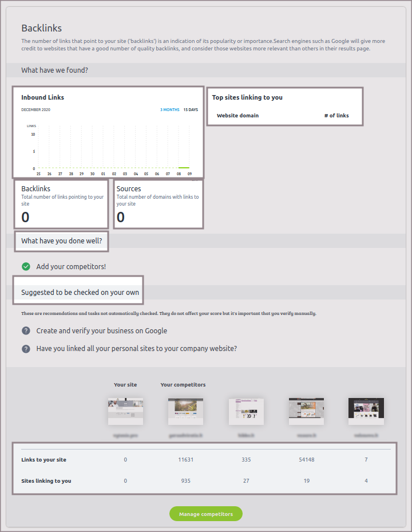The image size is (412, 532).
Task: Select the thumbnail of competitor with 54148 links
Action: pos(306,411)
